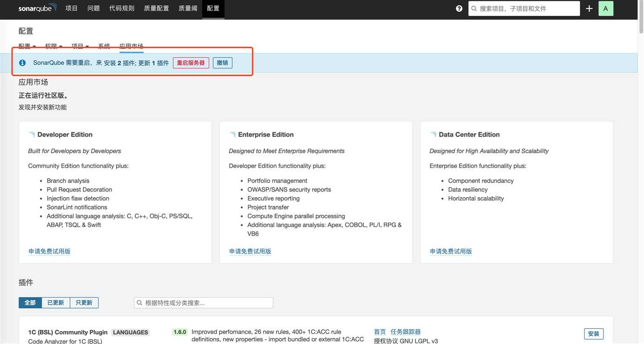Click the Component redundancy list item
The width and height of the screenshot is (644, 344).
point(481,181)
